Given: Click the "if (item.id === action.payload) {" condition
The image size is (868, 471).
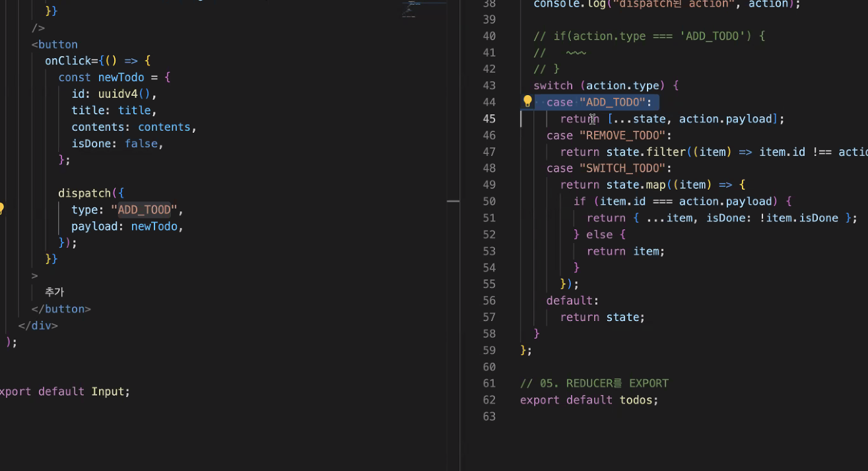Looking at the screenshot, I should pyautogui.click(x=682, y=201).
